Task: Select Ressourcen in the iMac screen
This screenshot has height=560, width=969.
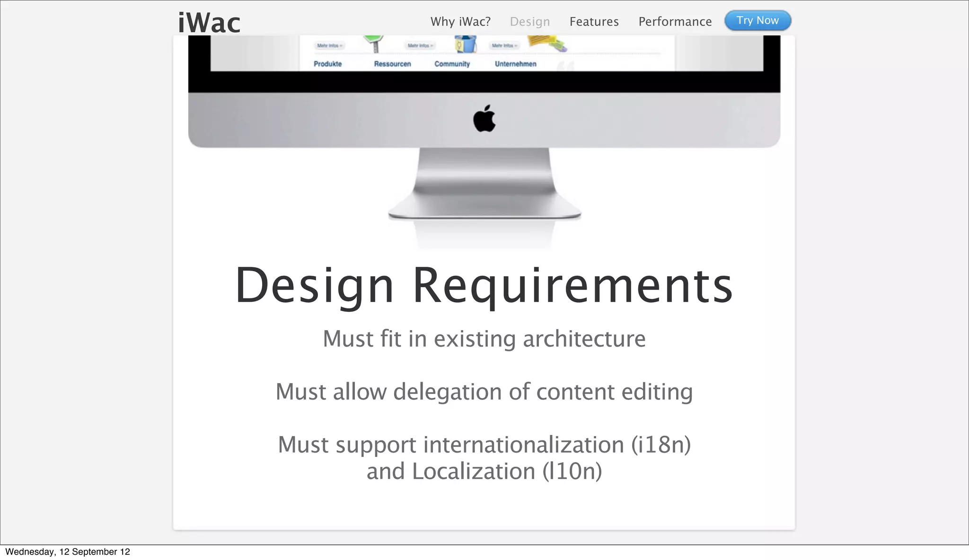Action: coord(392,64)
